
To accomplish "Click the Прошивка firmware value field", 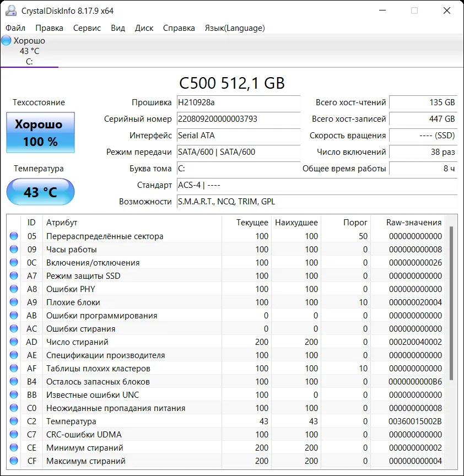I will [x=238, y=102].
